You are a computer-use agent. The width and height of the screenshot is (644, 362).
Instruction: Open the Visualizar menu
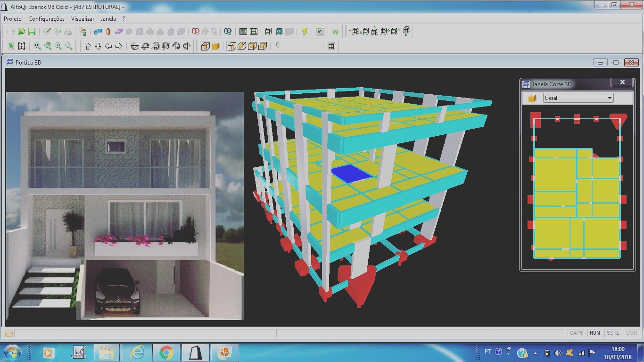[83, 19]
